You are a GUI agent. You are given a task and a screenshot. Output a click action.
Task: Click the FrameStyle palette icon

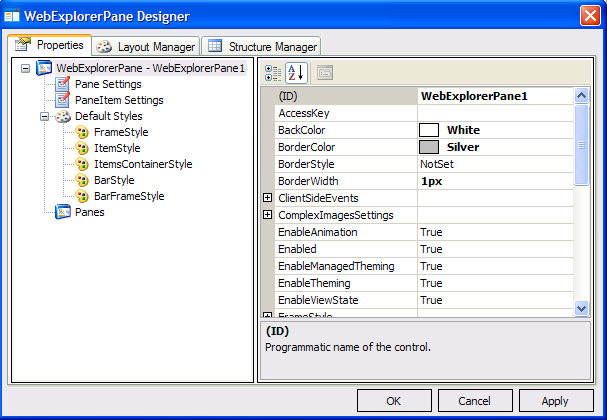pos(82,132)
